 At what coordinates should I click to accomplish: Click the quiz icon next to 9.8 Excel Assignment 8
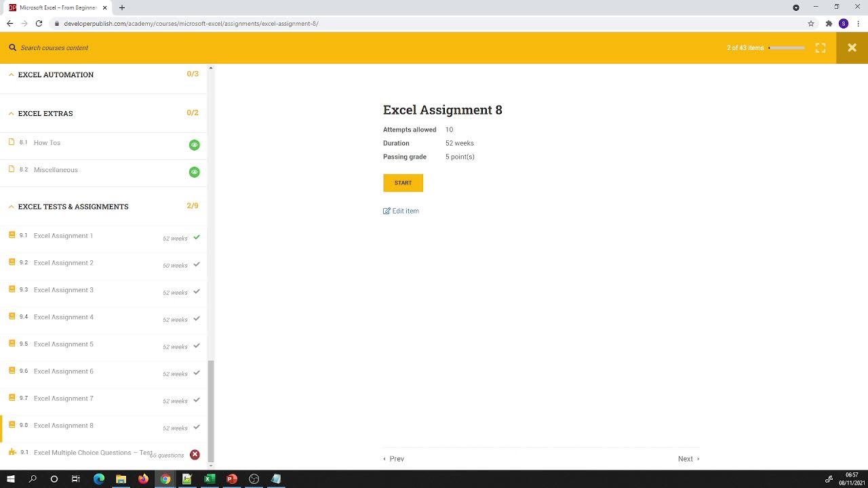(12, 424)
